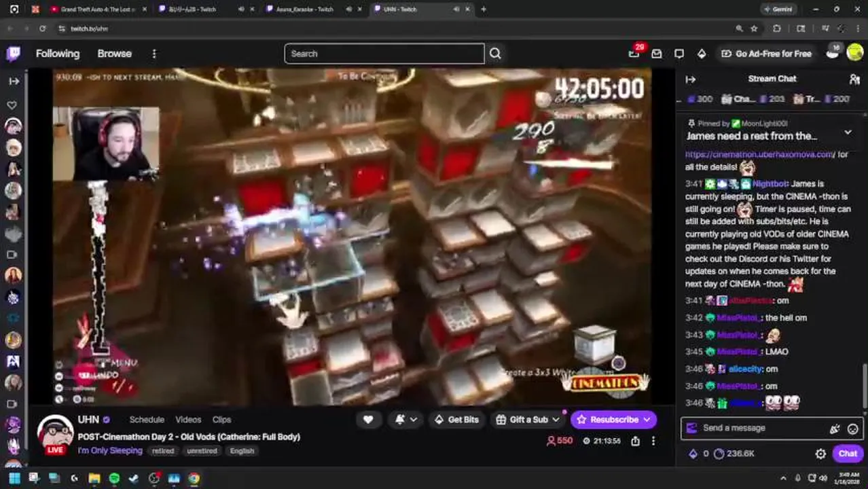Toggle the follow heart button
The height and width of the screenshot is (489, 868).
coord(368,420)
